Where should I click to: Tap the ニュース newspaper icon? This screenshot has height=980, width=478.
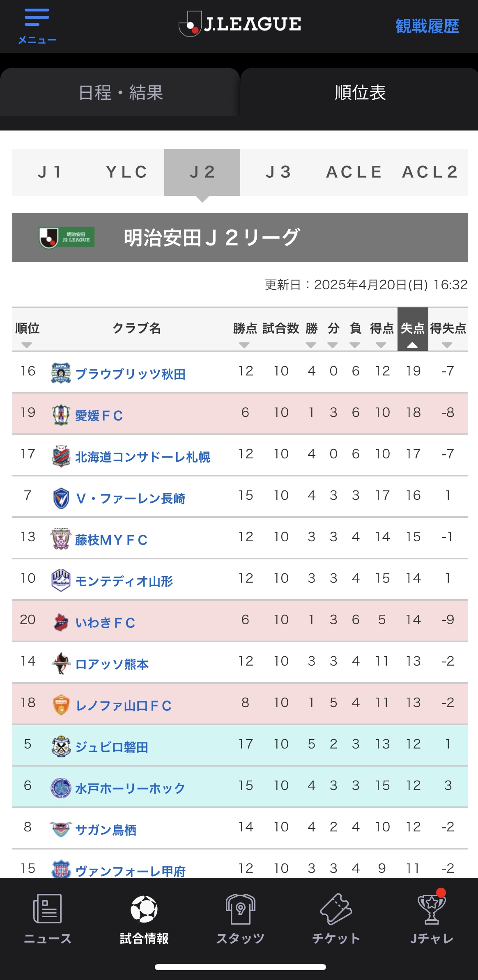point(47,908)
